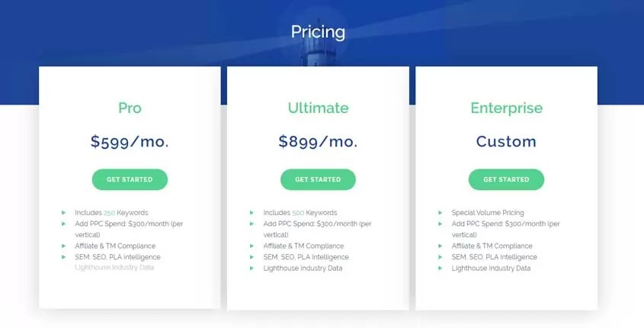Select the Enterprise plan heading
644x328 pixels.
[506, 108]
